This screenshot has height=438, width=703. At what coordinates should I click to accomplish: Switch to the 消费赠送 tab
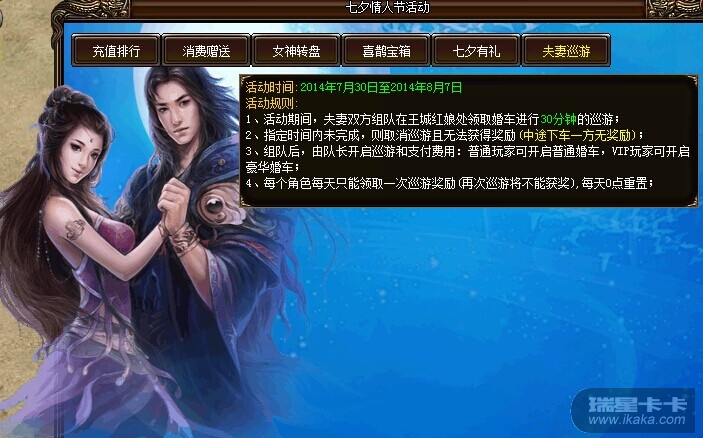(206, 51)
